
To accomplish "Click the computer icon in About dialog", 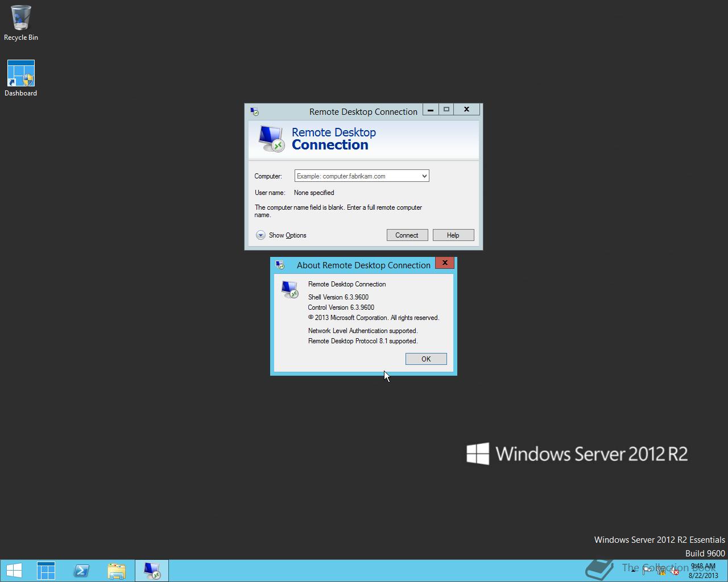I will 290,289.
